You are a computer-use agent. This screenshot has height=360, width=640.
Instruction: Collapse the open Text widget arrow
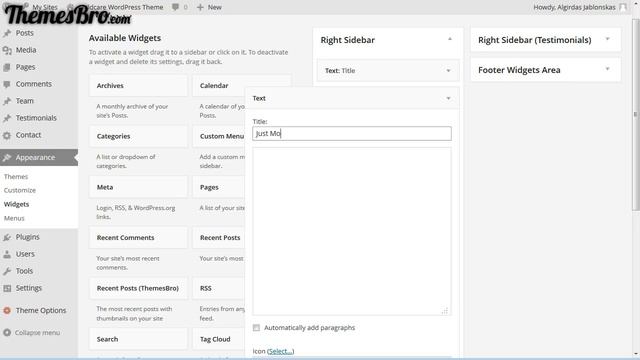[x=448, y=98]
